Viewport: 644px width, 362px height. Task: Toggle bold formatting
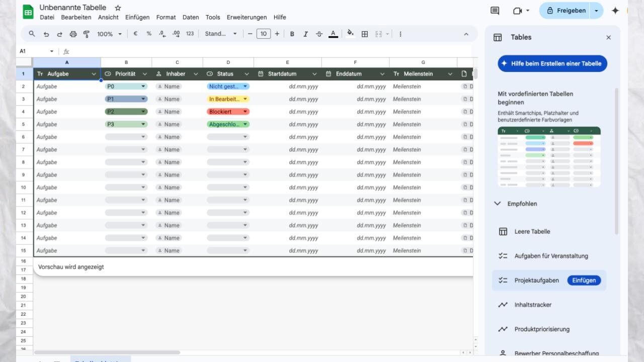(x=292, y=34)
